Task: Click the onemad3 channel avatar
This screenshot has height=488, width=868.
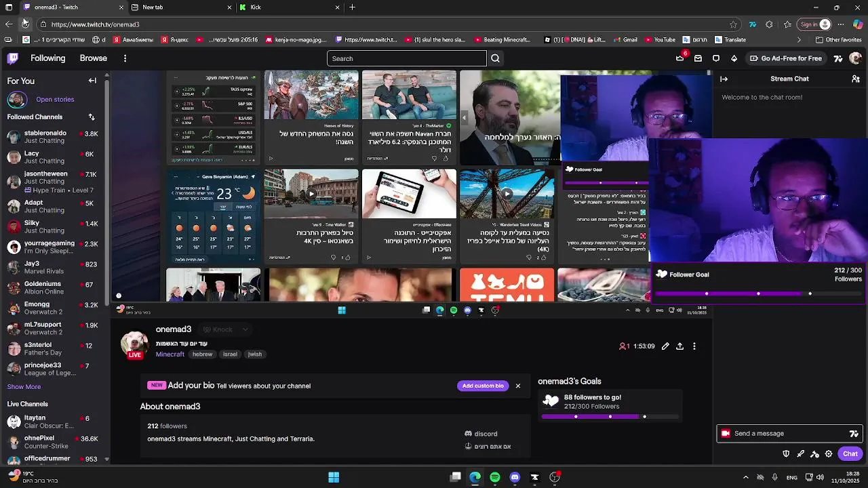Action: pyautogui.click(x=134, y=343)
